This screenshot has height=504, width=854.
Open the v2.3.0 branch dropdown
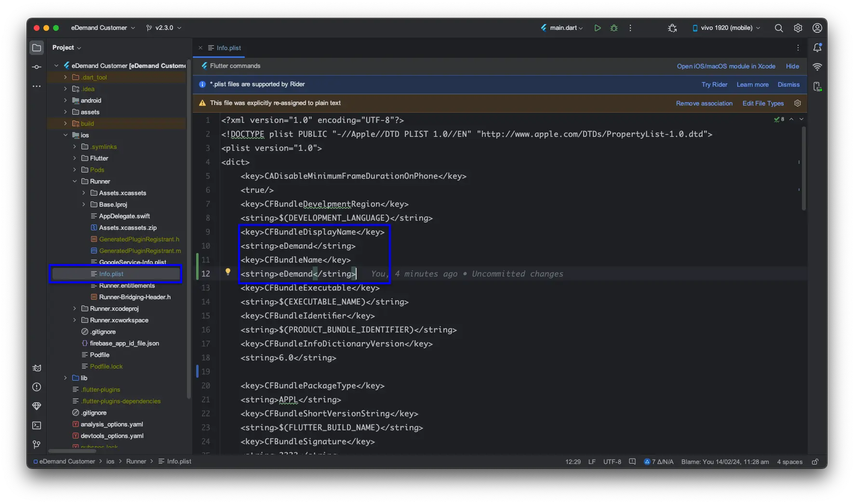tap(164, 28)
